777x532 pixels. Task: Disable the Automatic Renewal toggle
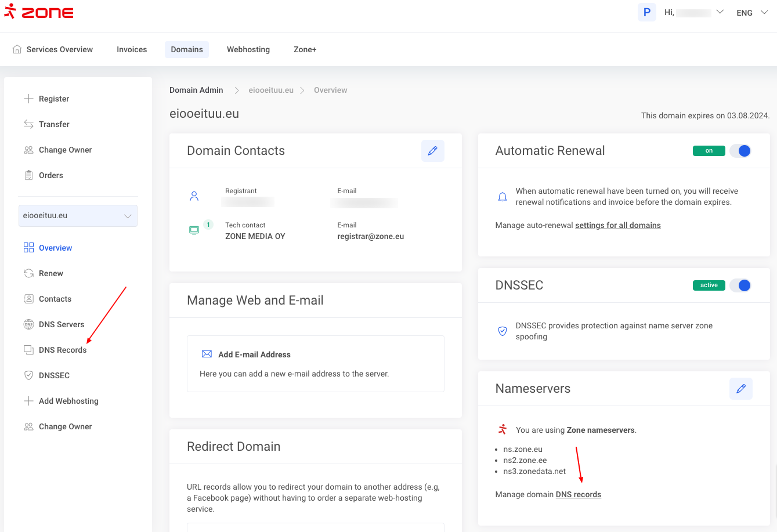point(740,151)
